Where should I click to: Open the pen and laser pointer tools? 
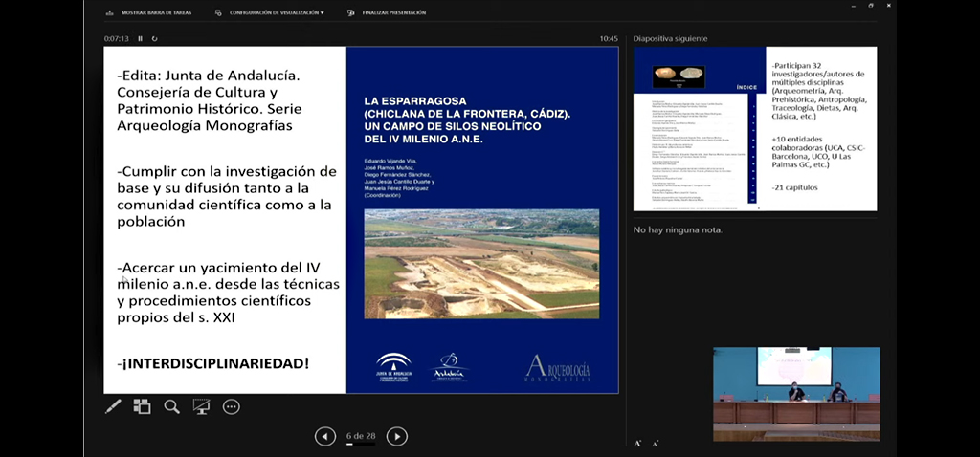[x=113, y=406]
